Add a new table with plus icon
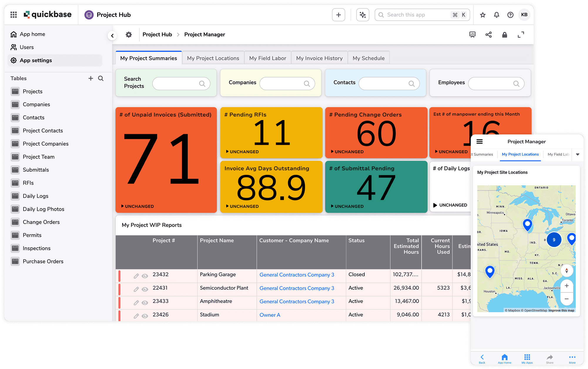Image resolution: width=588 pixels, height=369 pixels. click(x=91, y=78)
